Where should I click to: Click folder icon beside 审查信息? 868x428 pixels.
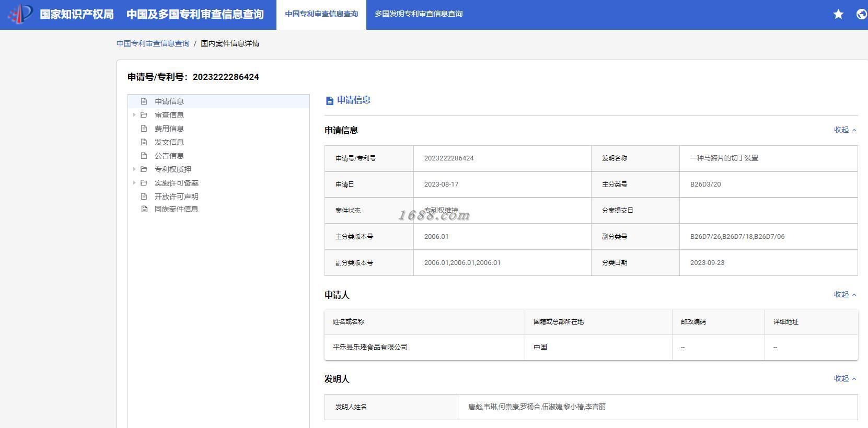(x=144, y=115)
